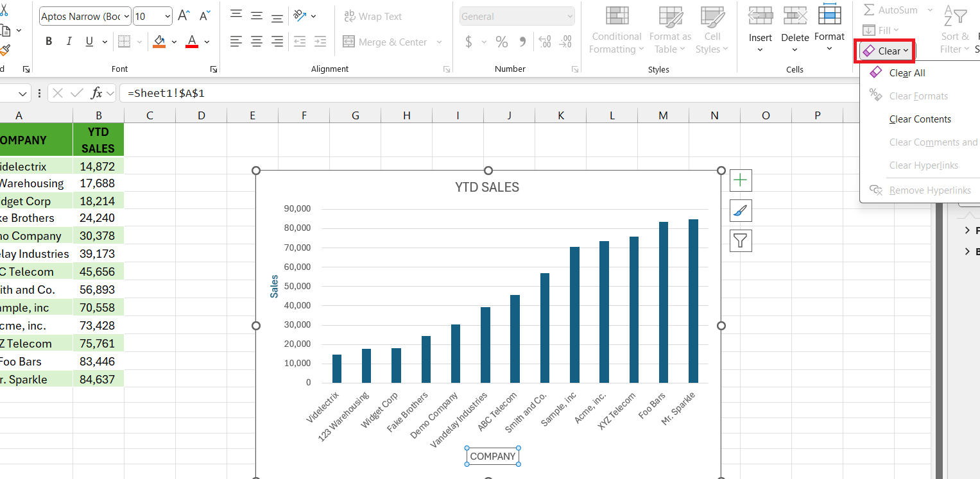Open Cell Styles gallery
Image resolution: width=980 pixels, height=479 pixels.
(712, 30)
